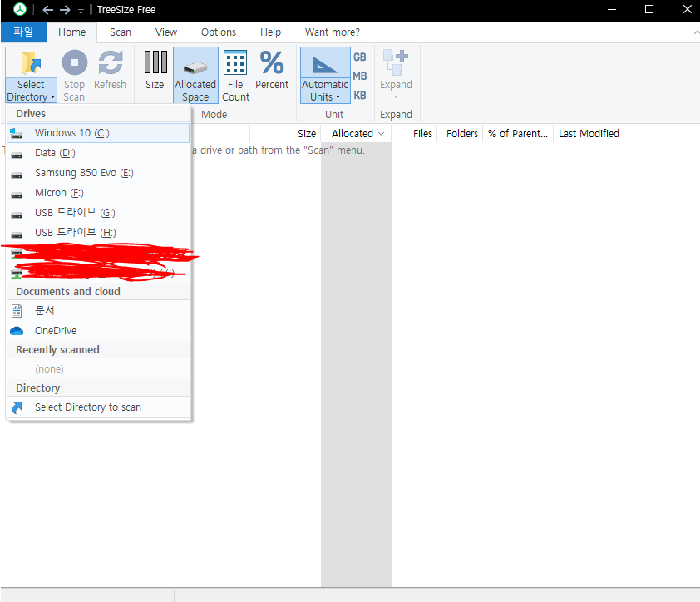Image resolution: width=700 pixels, height=602 pixels.
Task: Set unit to MB
Action: point(360,76)
